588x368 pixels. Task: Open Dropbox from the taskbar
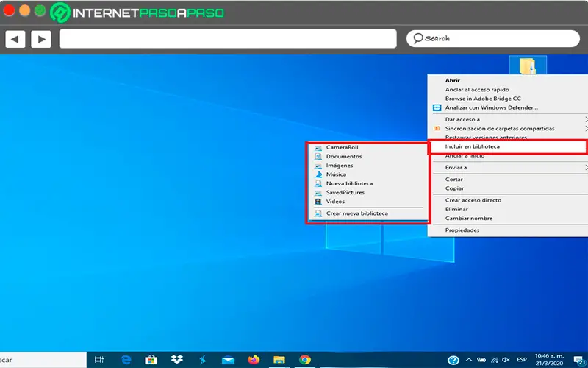coord(177,360)
